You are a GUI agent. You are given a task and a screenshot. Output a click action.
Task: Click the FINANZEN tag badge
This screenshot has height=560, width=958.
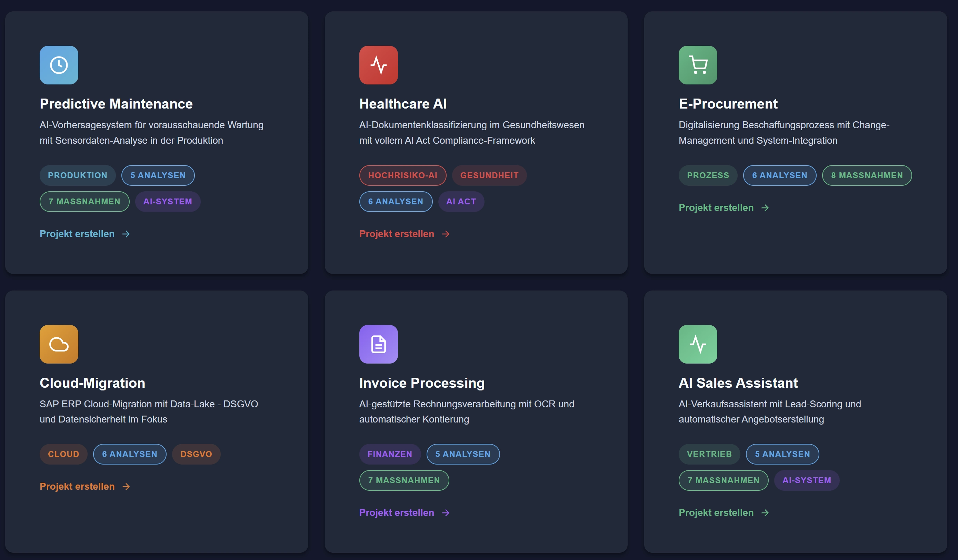click(390, 455)
